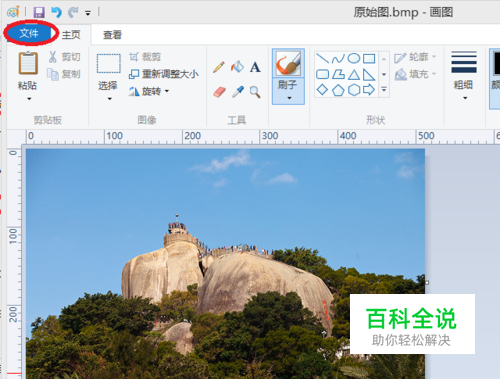Select the Color picker eyedropper tool

tap(238, 92)
